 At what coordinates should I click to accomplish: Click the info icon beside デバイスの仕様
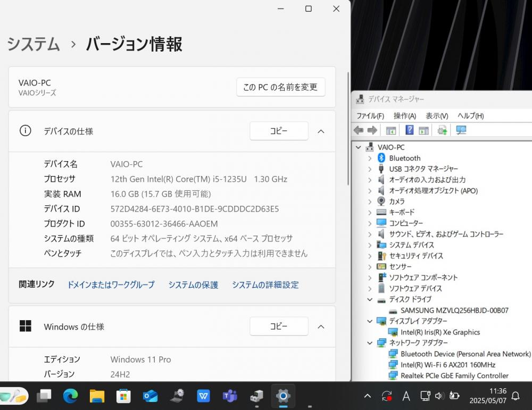tap(25, 131)
